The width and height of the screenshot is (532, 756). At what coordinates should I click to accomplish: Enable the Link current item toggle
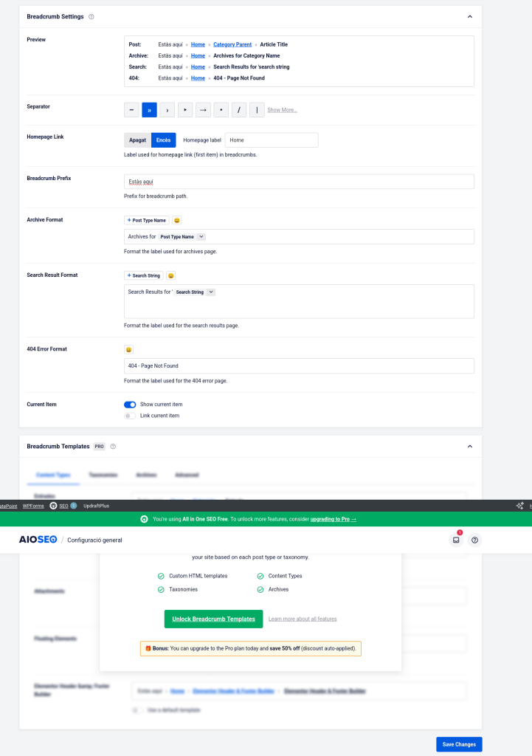(x=130, y=416)
